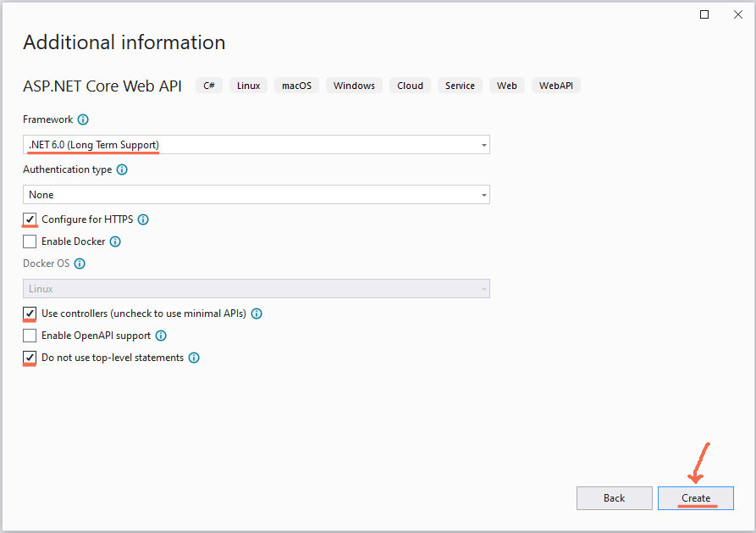The width and height of the screenshot is (756, 533).
Task: Click info icon next to Use controllers
Action: coord(257,314)
